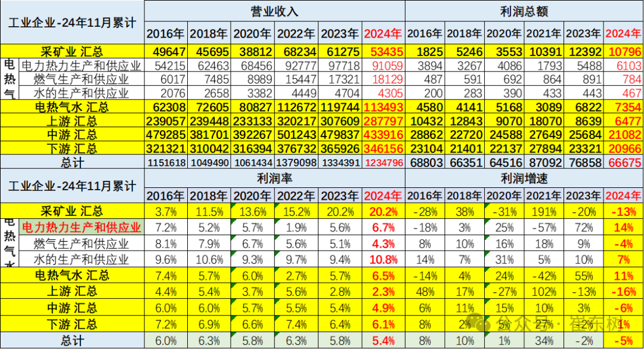
Task: Select the red cell showing 91059
Action: pyautogui.click(x=386, y=66)
